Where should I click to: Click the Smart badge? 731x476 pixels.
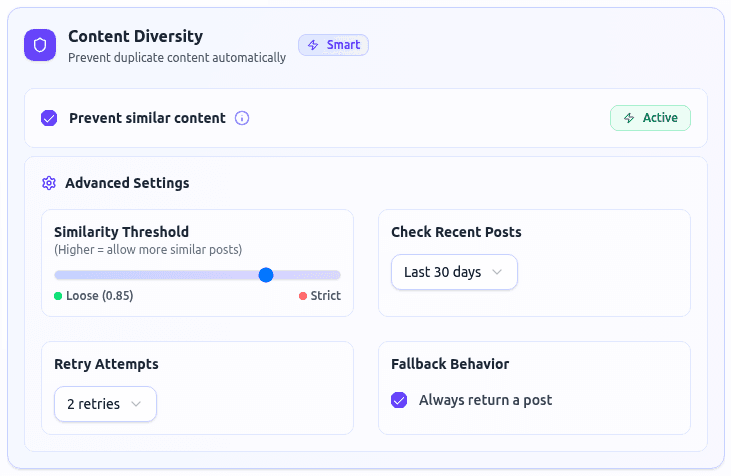pos(333,45)
